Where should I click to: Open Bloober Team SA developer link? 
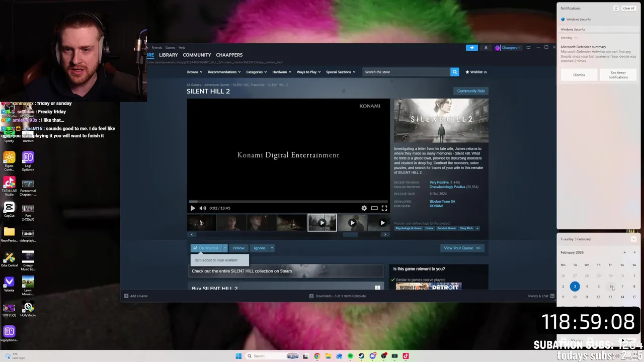[442, 202]
